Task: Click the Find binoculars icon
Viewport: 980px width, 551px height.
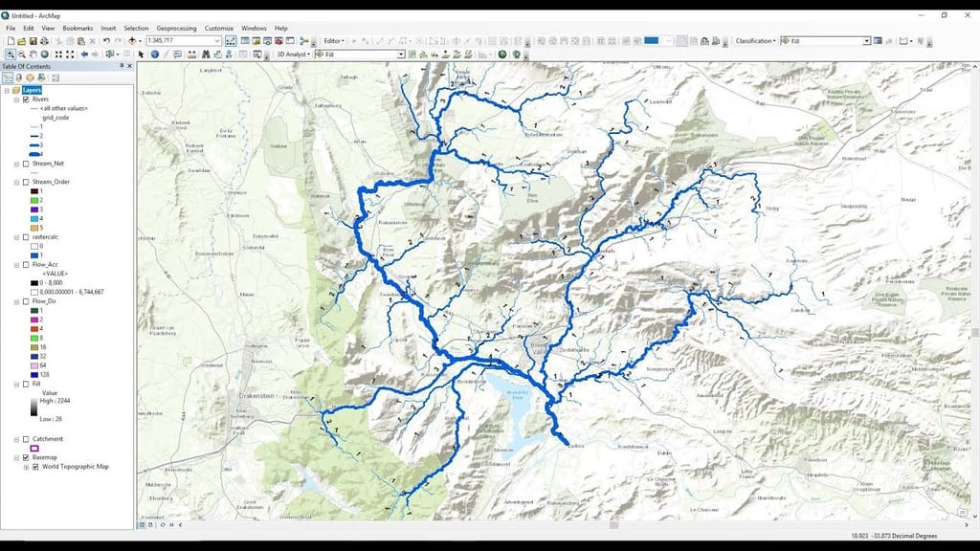Action: tap(206, 53)
